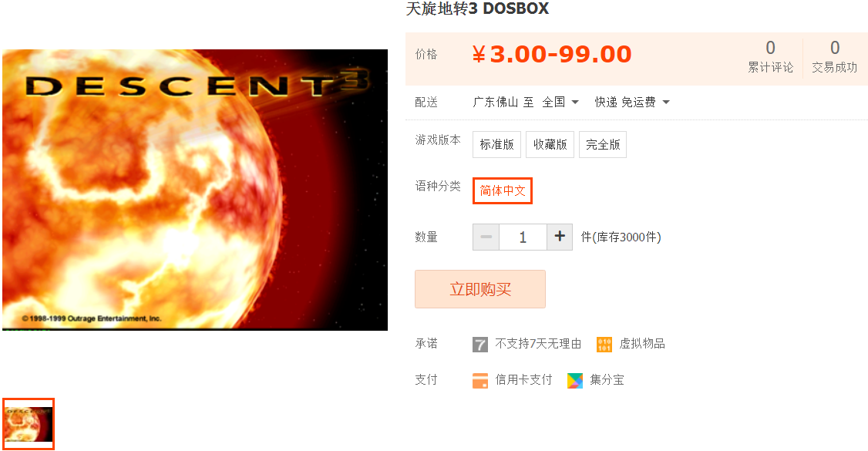Select the 收藏版 game version
The width and height of the screenshot is (868, 451).
click(x=550, y=144)
